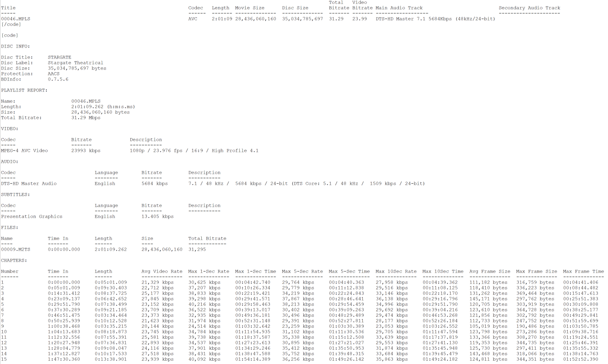Screen dimensions: 608x364
Task: Click the 00046.MPLS title in the top row
Action: coord(16,19)
